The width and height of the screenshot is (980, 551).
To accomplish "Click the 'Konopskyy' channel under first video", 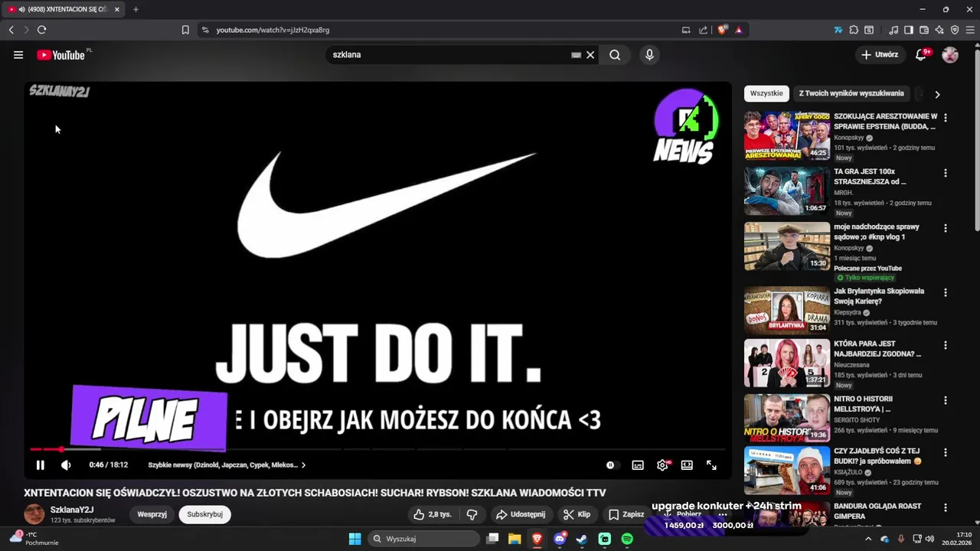I will [x=849, y=138].
